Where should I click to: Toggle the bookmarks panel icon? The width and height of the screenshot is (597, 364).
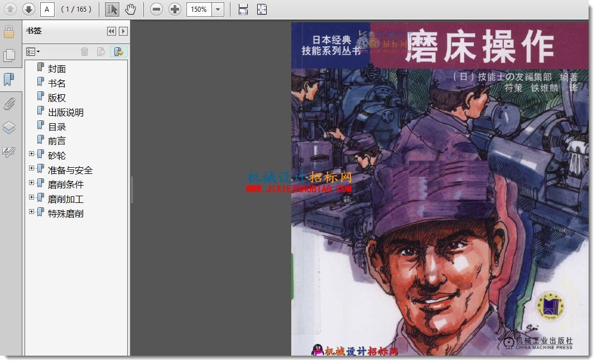click(x=9, y=80)
